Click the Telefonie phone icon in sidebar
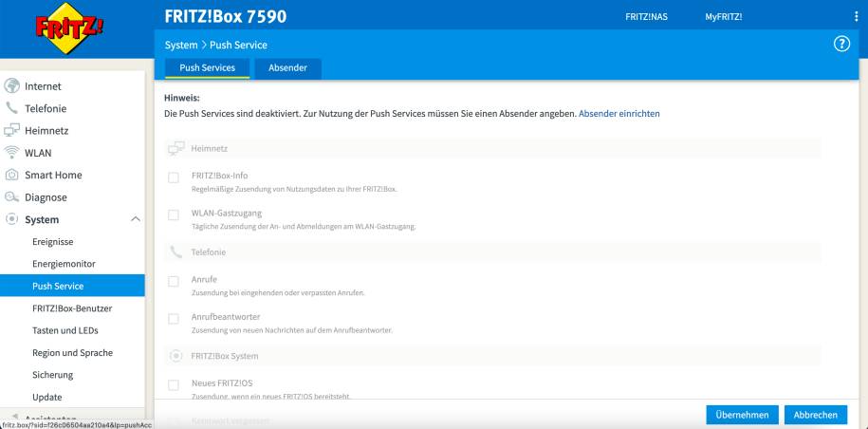Viewport: 868px width, 429px height. click(11, 108)
